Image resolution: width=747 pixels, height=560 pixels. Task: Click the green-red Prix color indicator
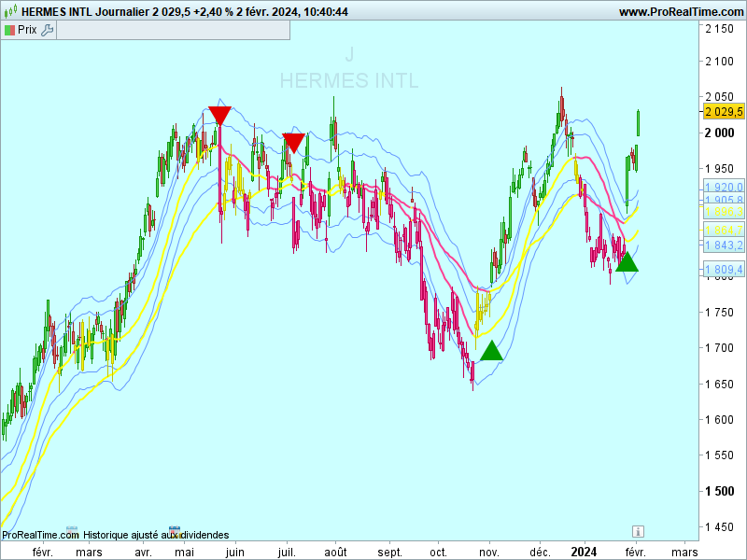tap(9, 31)
